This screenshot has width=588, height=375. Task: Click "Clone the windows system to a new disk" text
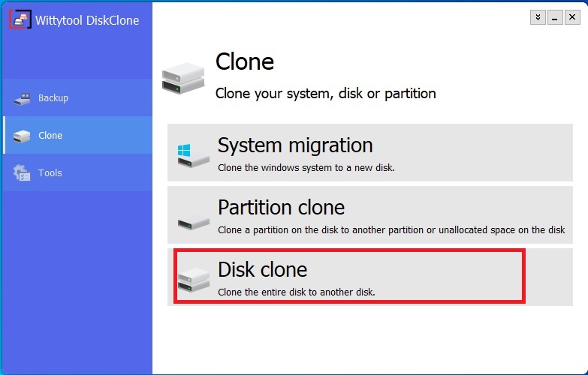pos(306,168)
